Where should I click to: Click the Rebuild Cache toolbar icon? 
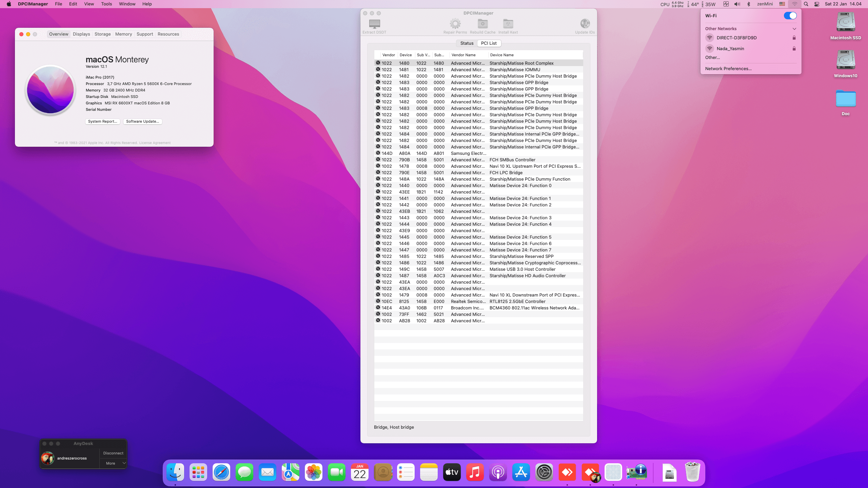pyautogui.click(x=482, y=24)
